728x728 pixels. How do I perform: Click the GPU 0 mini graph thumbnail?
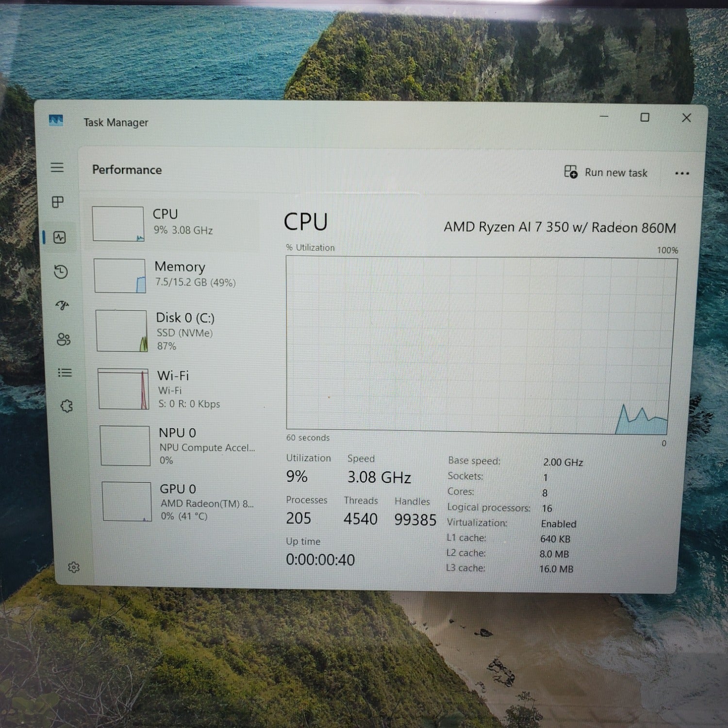(x=127, y=501)
